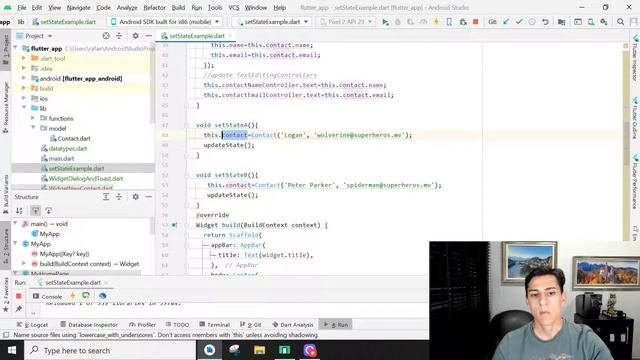
Task: Open the Logcat tool window
Action: click(x=32, y=324)
